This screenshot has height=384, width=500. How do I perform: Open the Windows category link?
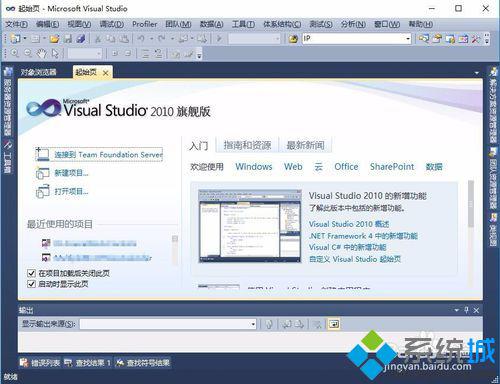point(254,167)
